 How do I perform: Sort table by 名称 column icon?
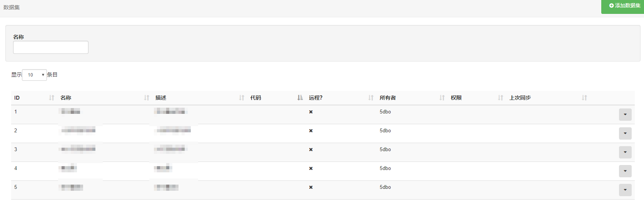tap(147, 98)
